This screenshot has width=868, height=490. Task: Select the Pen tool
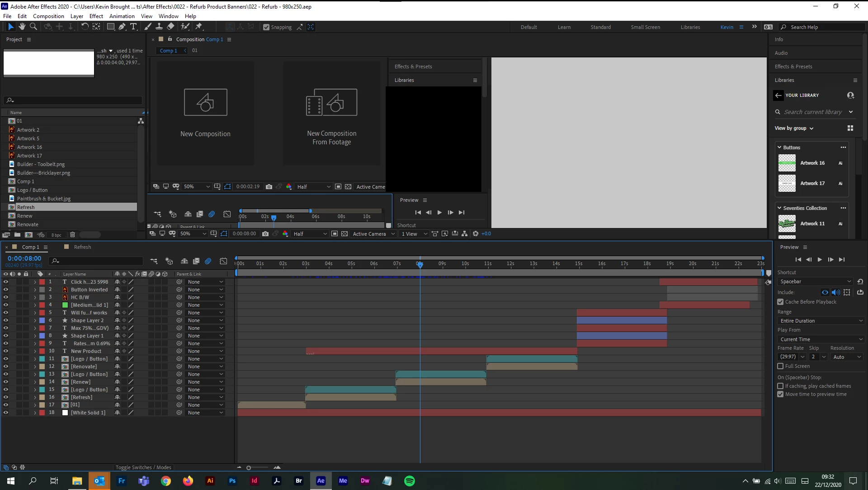click(x=122, y=27)
